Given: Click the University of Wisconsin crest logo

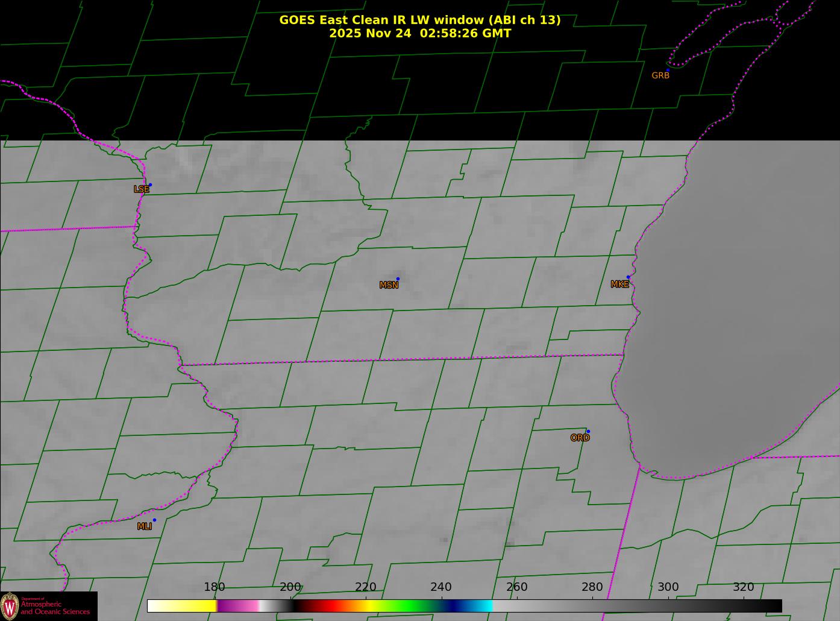Looking at the screenshot, I should (10, 605).
